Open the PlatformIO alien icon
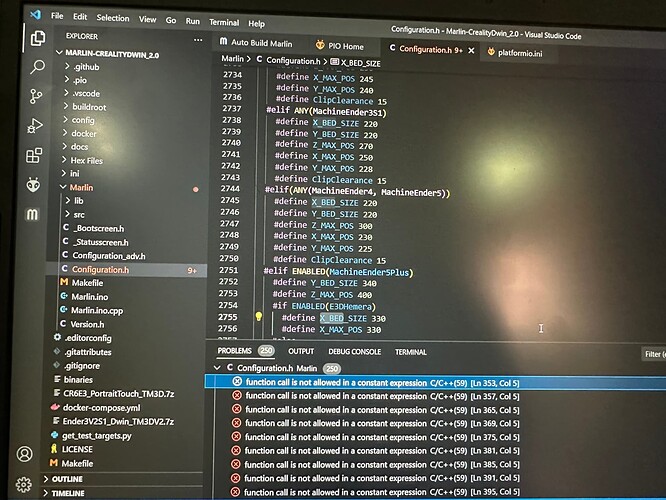 click(x=33, y=185)
